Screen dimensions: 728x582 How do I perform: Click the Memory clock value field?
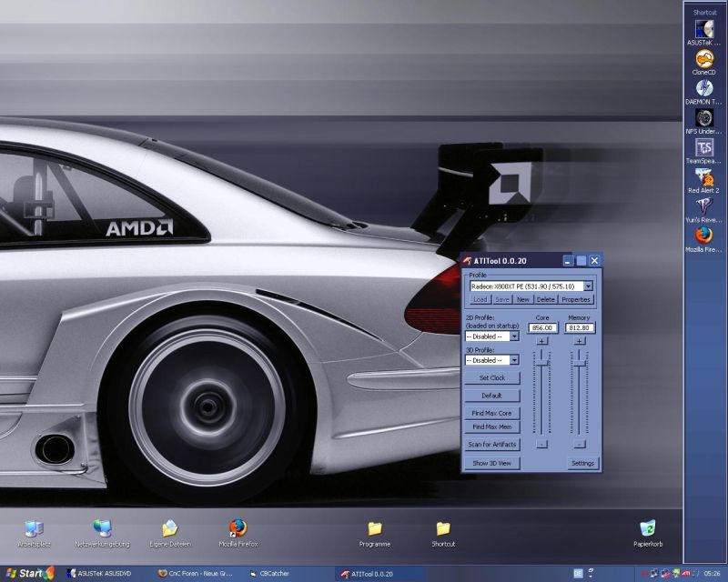[x=579, y=327]
